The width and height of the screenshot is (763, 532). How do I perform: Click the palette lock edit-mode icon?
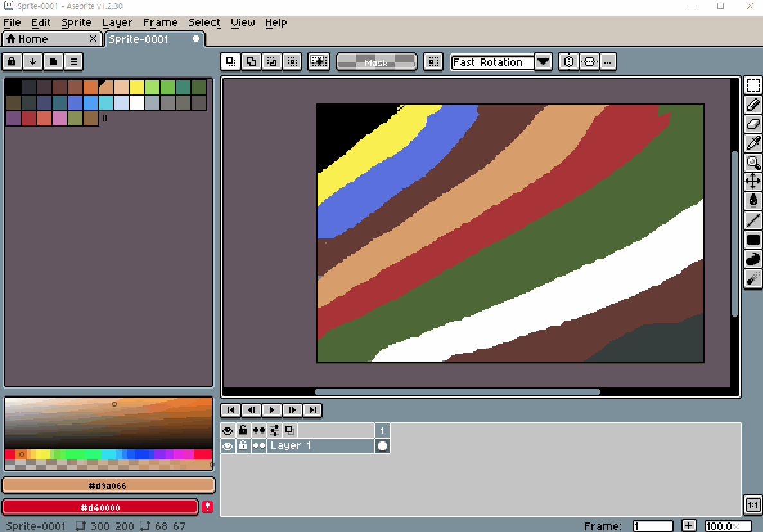[12, 62]
